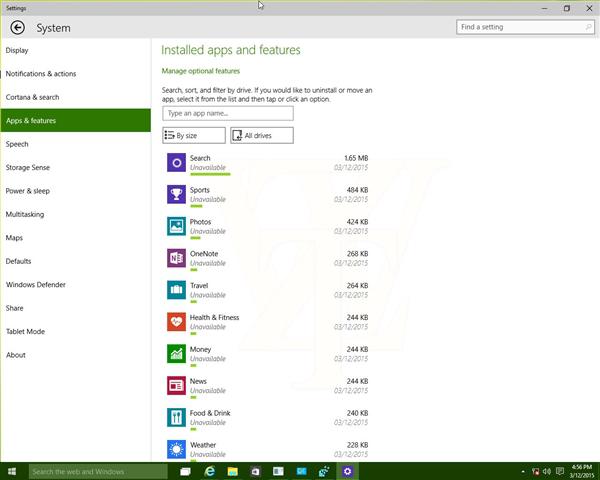Go back using the back arrow
The width and height of the screenshot is (600, 480).
point(16,28)
